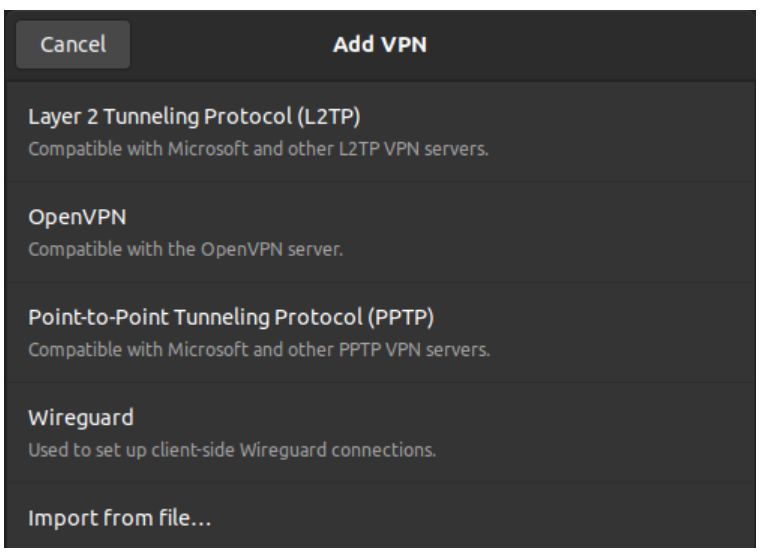Select Layer 2 Tunneling Protocol (L2TP) option
Viewport: 764px width, 556px height.
click(x=193, y=118)
